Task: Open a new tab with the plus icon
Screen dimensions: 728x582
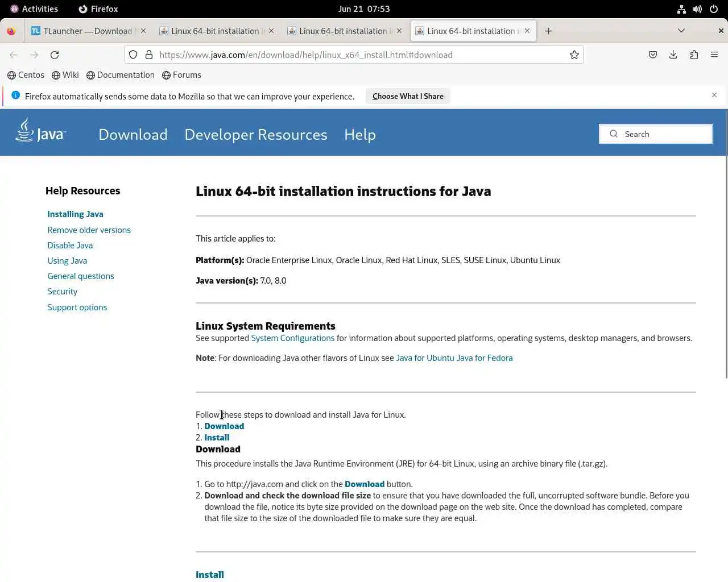Action: (548, 31)
